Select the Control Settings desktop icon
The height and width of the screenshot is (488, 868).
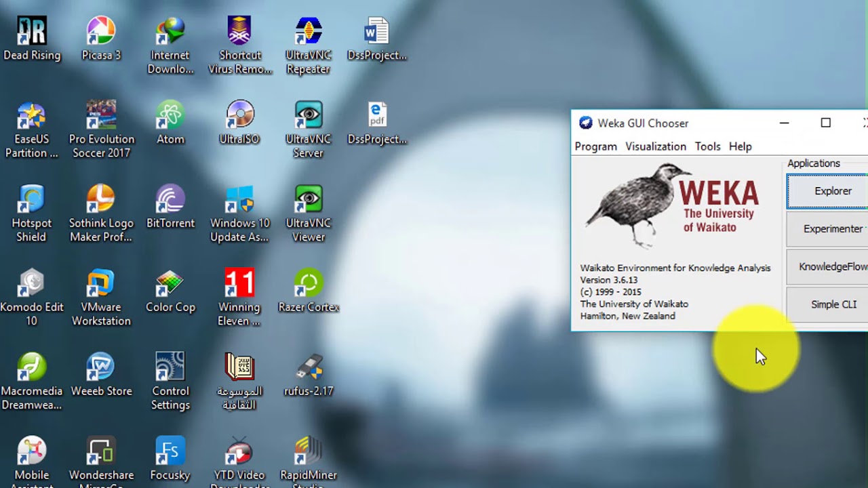[x=170, y=382]
